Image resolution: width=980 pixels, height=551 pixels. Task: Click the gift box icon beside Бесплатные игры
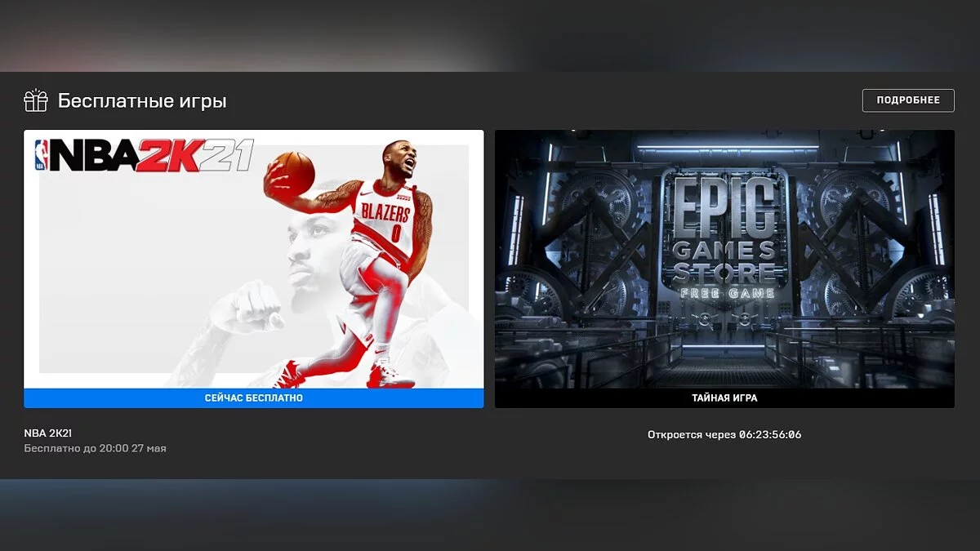coord(36,101)
